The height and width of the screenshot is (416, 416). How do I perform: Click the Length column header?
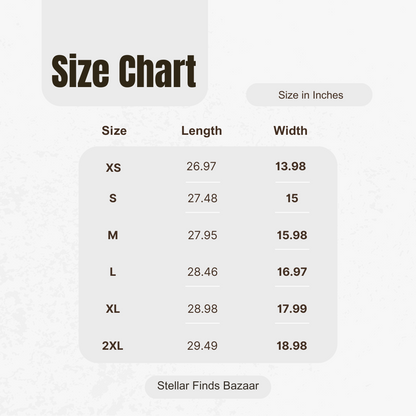click(x=202, y=131)
